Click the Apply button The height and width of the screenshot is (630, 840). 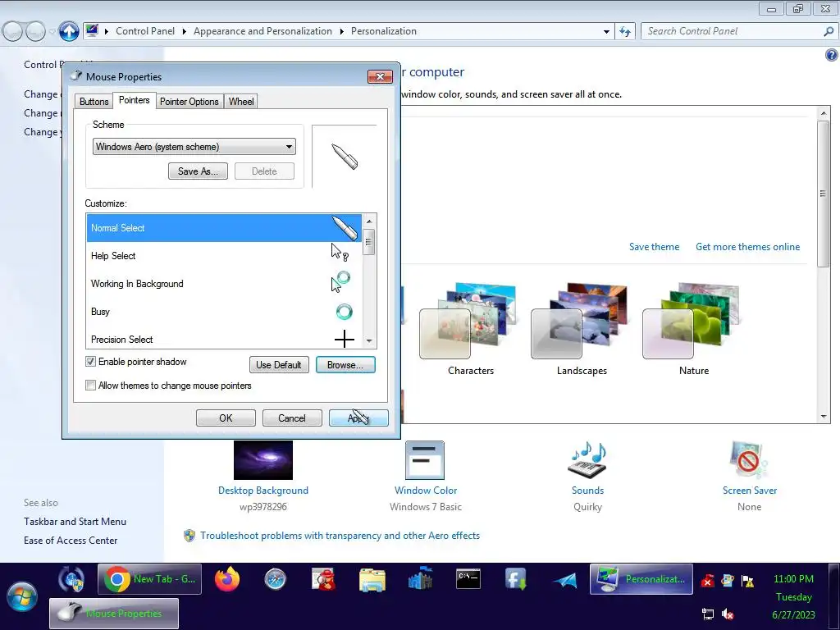[358, 418]
